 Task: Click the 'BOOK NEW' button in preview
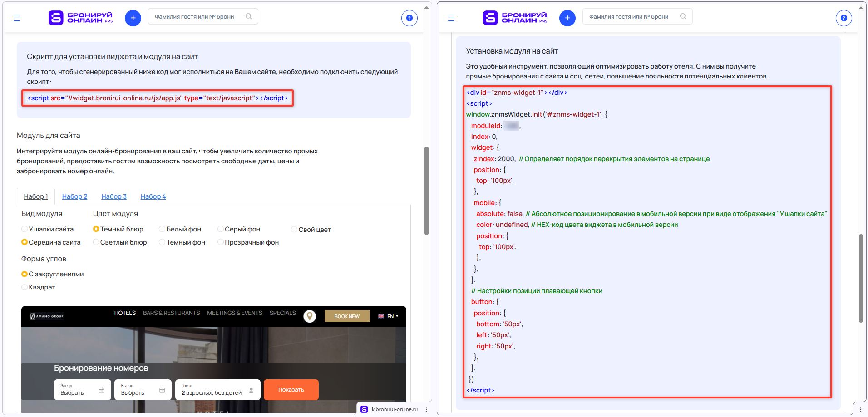[347, 316]
